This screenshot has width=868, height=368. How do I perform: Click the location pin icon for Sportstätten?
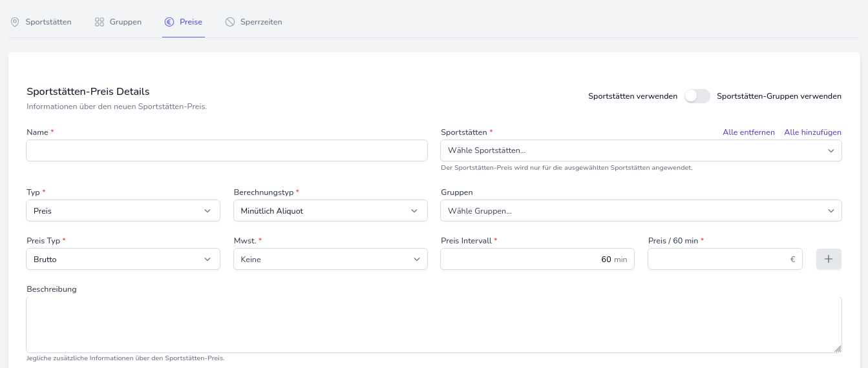pos(15,22)
